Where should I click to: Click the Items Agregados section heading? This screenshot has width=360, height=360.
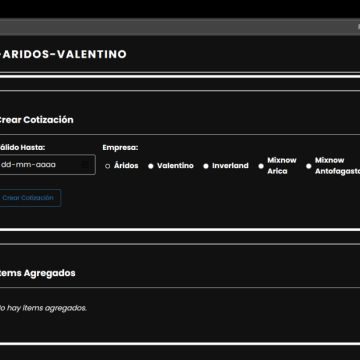[37, 273]
